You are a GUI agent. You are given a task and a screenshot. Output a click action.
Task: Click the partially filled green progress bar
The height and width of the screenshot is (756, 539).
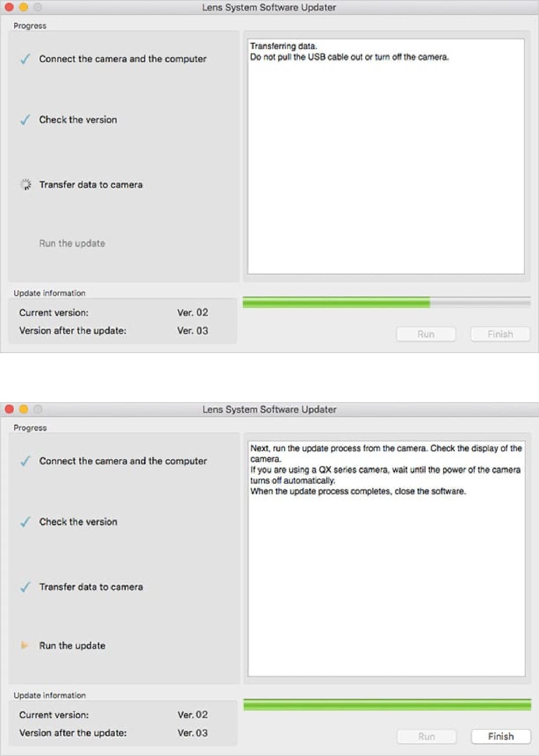tap(387, 302)
